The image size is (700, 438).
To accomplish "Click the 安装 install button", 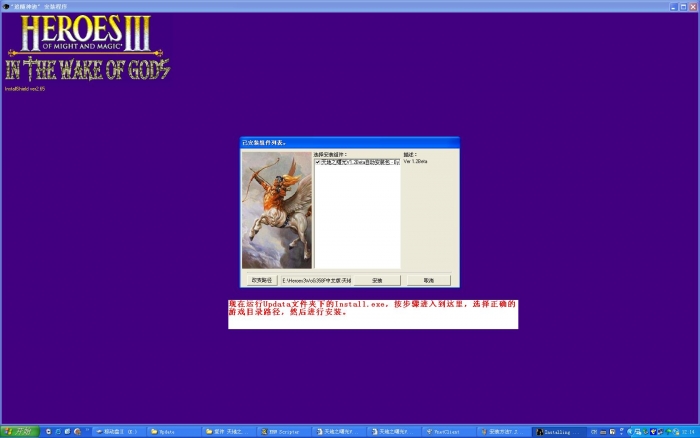I will [x=377, y=280].
